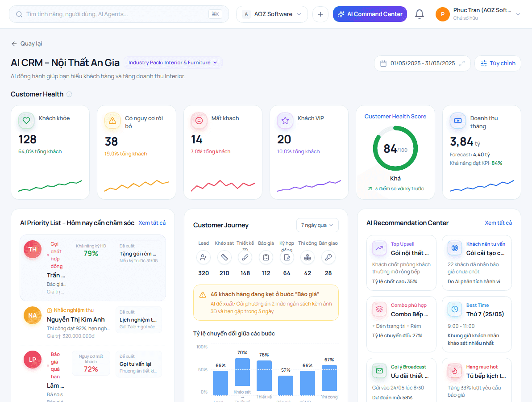
Task: Click the plus button in top bar
Action: [x=320, y=14]
